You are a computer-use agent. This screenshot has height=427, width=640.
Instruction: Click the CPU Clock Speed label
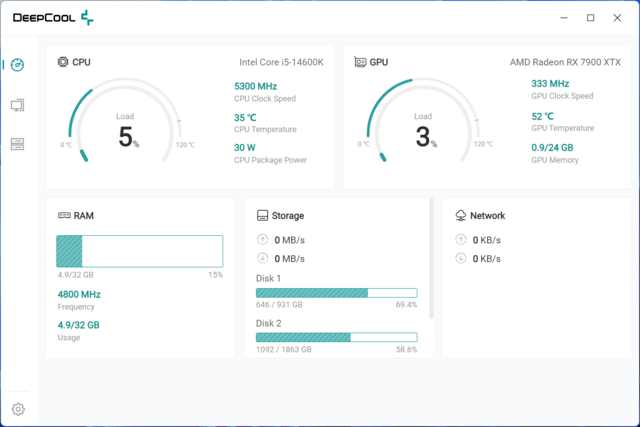coord(265,98)
